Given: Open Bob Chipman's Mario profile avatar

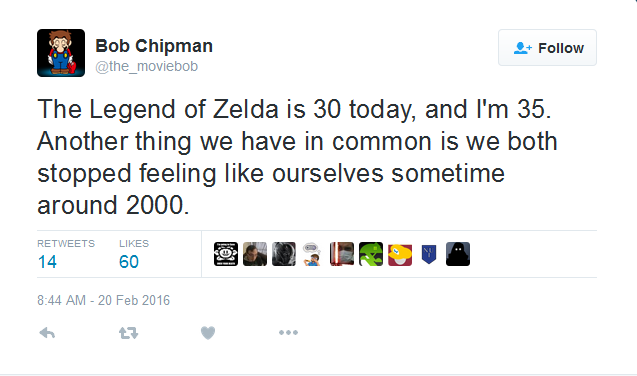Looking at the screenshot, I should [x=61, y=53].
